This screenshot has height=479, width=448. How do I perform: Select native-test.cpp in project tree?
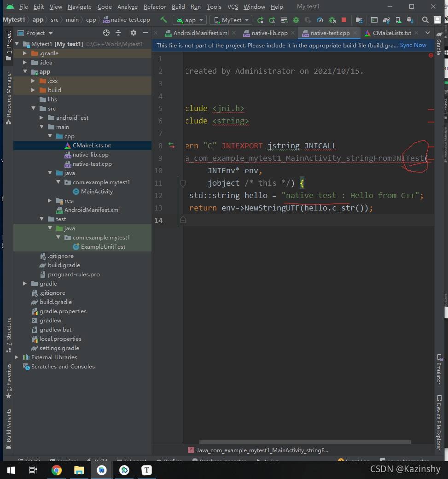coord(82,164)
